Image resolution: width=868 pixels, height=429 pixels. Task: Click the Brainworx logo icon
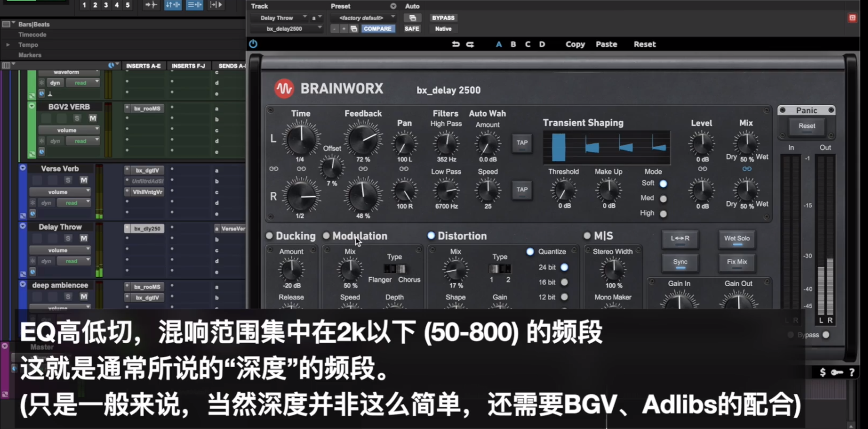pos(284,89)
